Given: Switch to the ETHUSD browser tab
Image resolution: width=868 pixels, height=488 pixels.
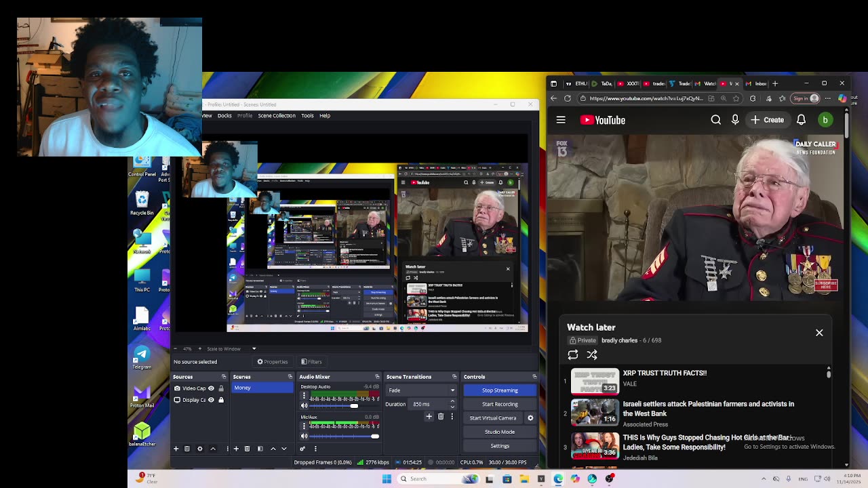Looking at the screenshot, I should pos(576,83).
